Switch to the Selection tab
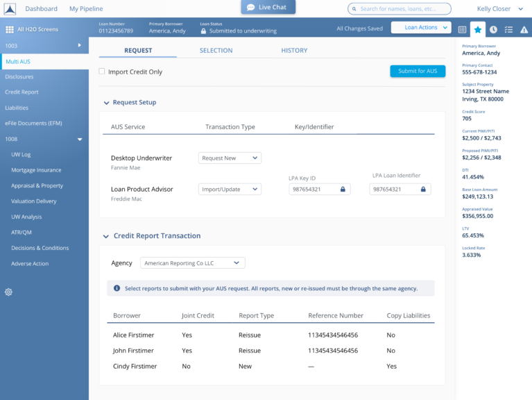The height and width of the screenshot is (400, 532). (216, 51)
